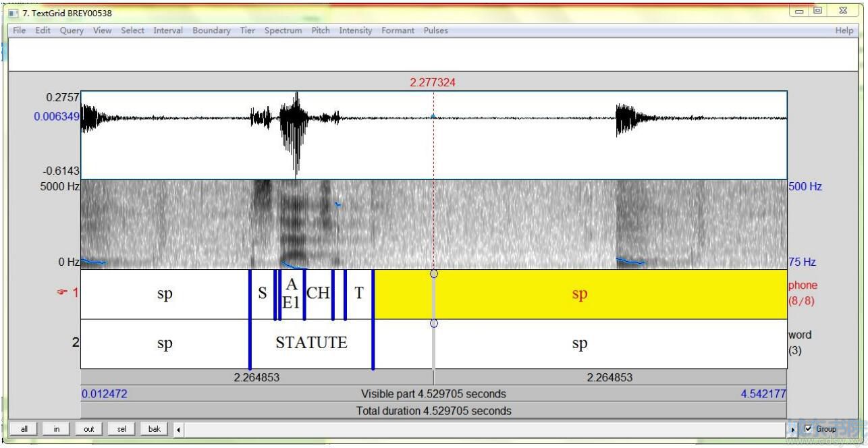Click the red cursor time 2.277324
Image resolution: width=868 pixels, height=448 pixels.
[433, 82]
